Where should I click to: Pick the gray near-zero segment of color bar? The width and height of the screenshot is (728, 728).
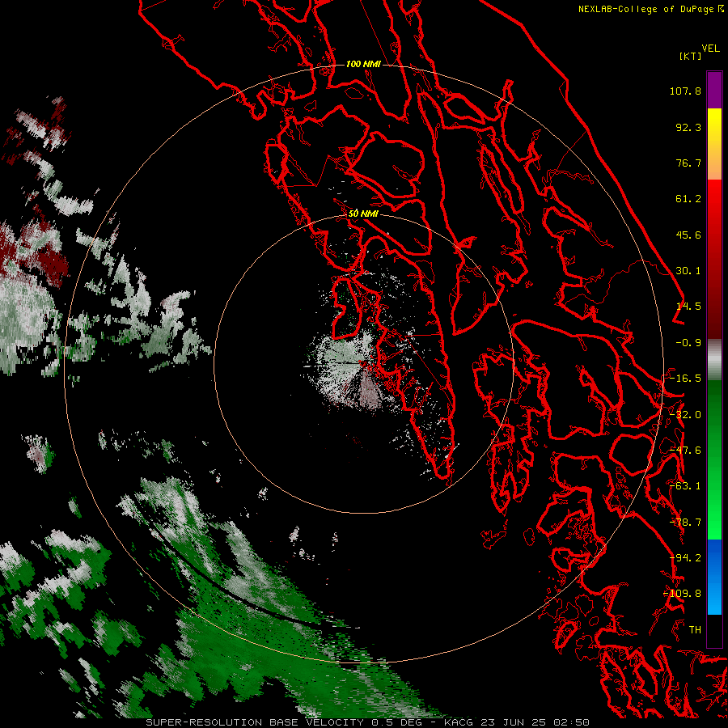714,359
